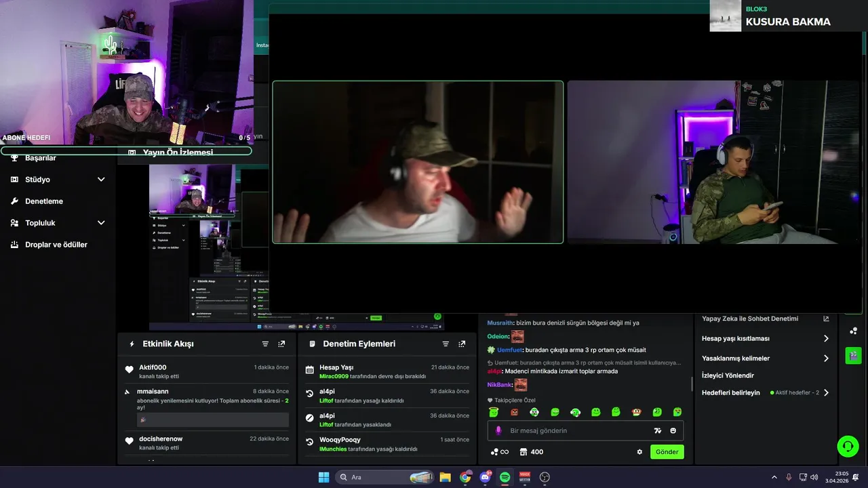Open Chrome from the taskbar
This screenshot has width=868, height=488.
pos(465,477)
